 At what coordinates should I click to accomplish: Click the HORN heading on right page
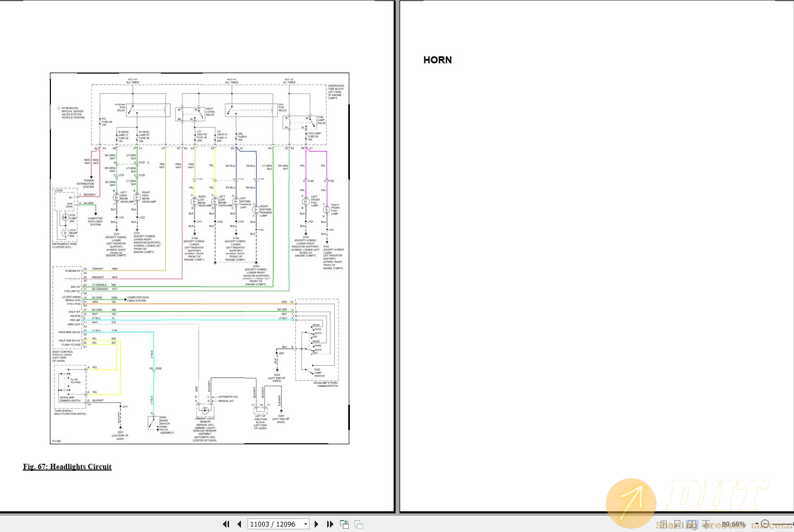tap(438, 60)
